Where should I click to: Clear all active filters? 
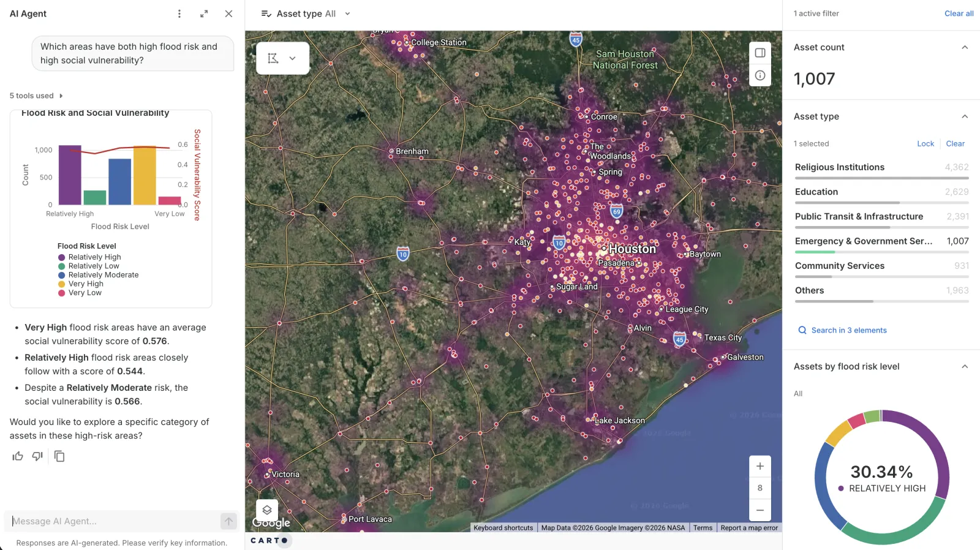959,13
